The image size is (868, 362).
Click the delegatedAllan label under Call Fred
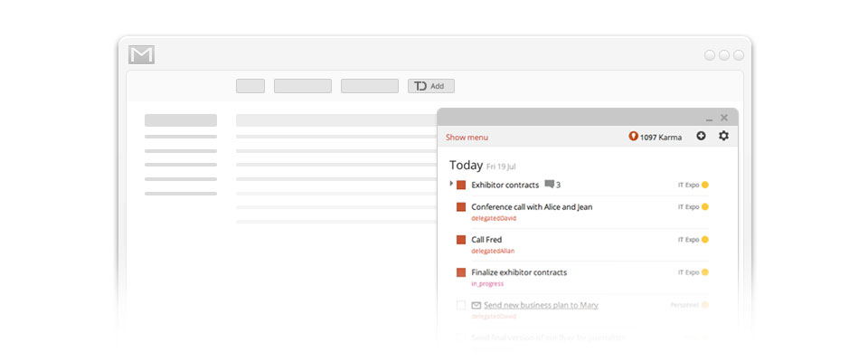pos(493,251)
